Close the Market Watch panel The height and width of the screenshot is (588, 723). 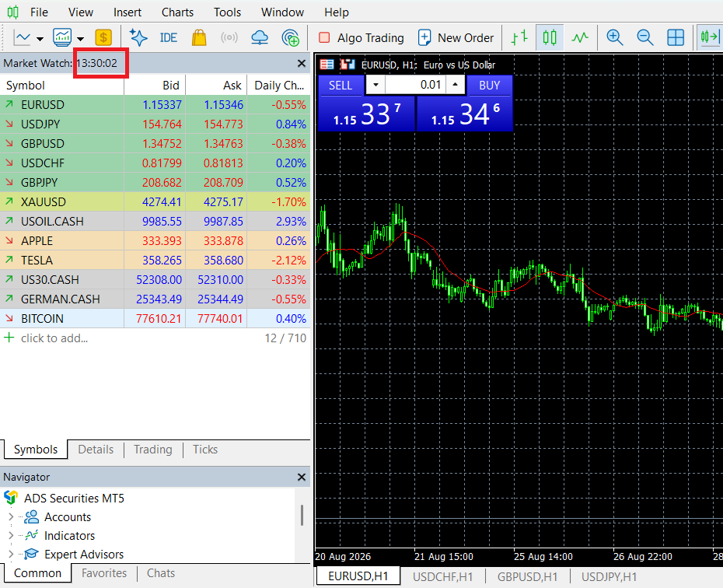(x=302, y=64)
